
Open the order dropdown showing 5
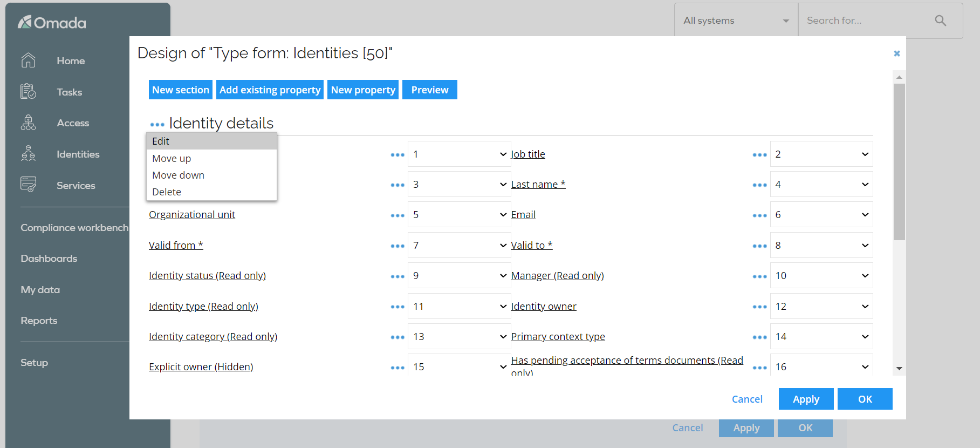[459, 215]
